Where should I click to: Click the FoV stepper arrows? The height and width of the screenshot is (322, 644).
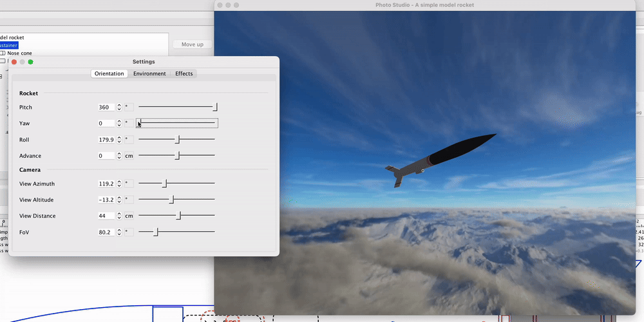[119, 232]
